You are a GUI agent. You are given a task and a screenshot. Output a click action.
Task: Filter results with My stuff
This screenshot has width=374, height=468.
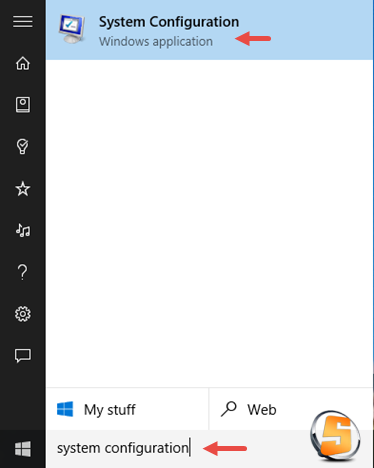[127, 409]
